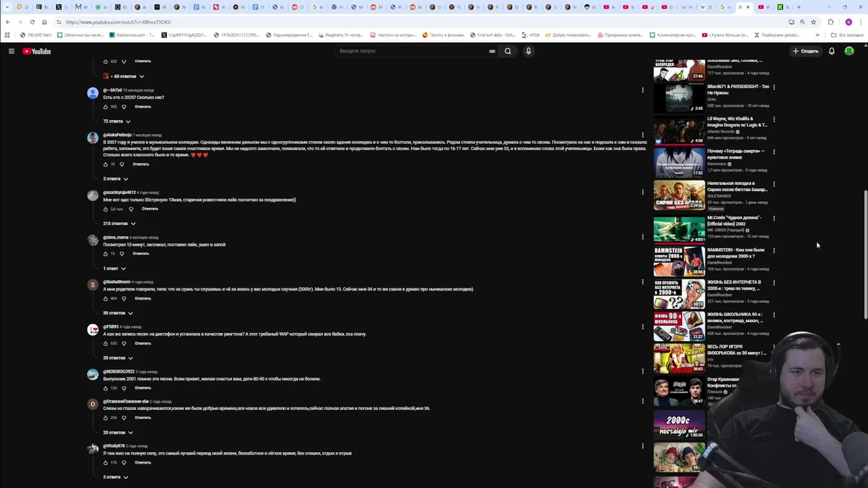Viewport: 868px width, 488px height.
Task: Open options for Bitard671 & FIVESIXEIGHT video
Action: (x=774, y=87)
